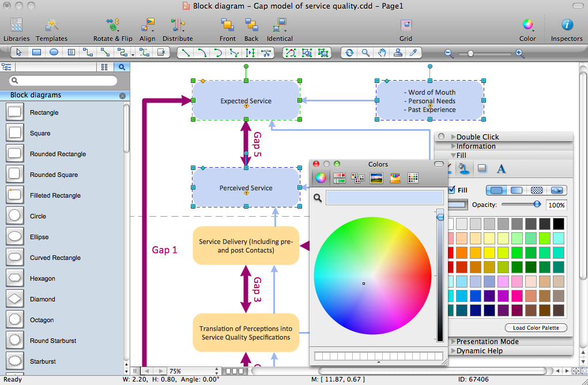The width and height of the screenshot is (588, 385).
Task: Bring selection to Front
Action: coord(228,29)
